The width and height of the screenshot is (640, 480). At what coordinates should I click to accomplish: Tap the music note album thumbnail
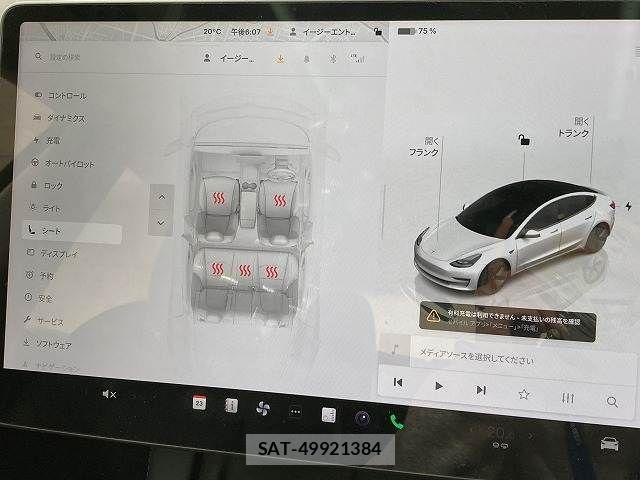[395, 350]
